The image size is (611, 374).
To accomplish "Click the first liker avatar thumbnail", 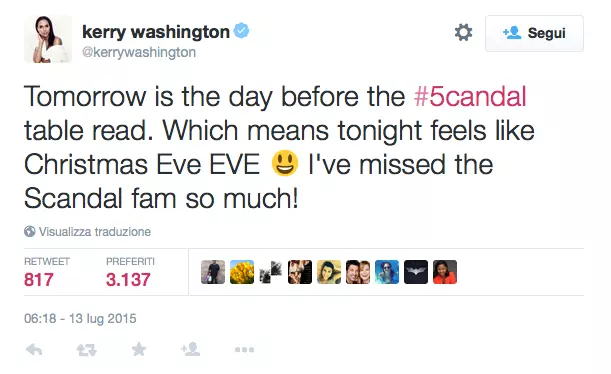I will click(x=213, y=272).
